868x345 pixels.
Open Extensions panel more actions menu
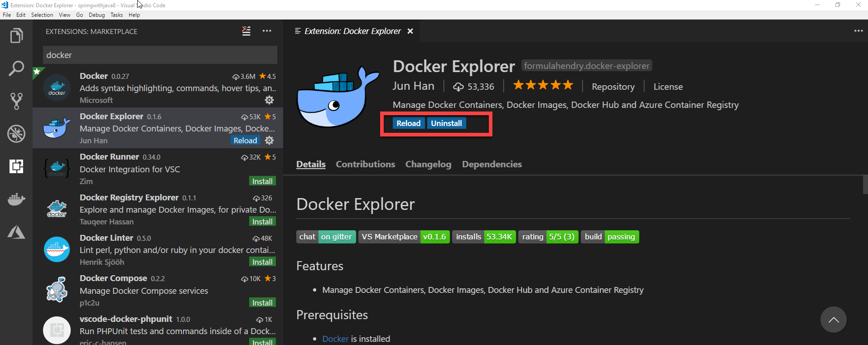click(x=267, y=31)
